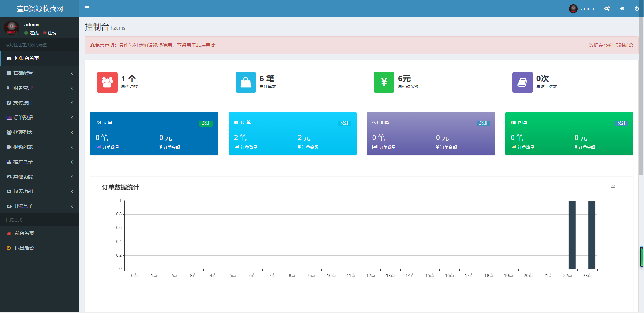
Task: Expand the 财务管理 sidebar section
Action: tap(40, 88)
